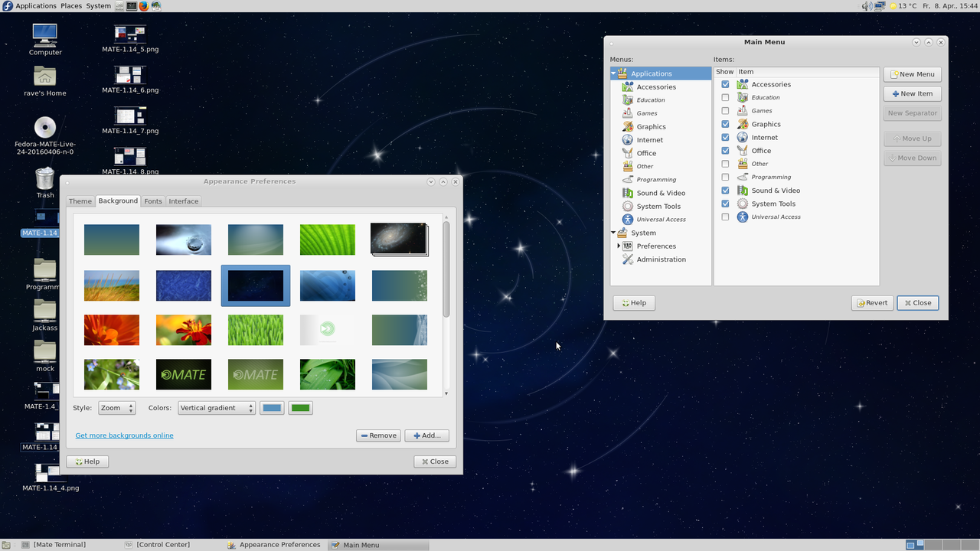Click Get more backgrounds online link
980x551 pixels.
coord(124,435)
